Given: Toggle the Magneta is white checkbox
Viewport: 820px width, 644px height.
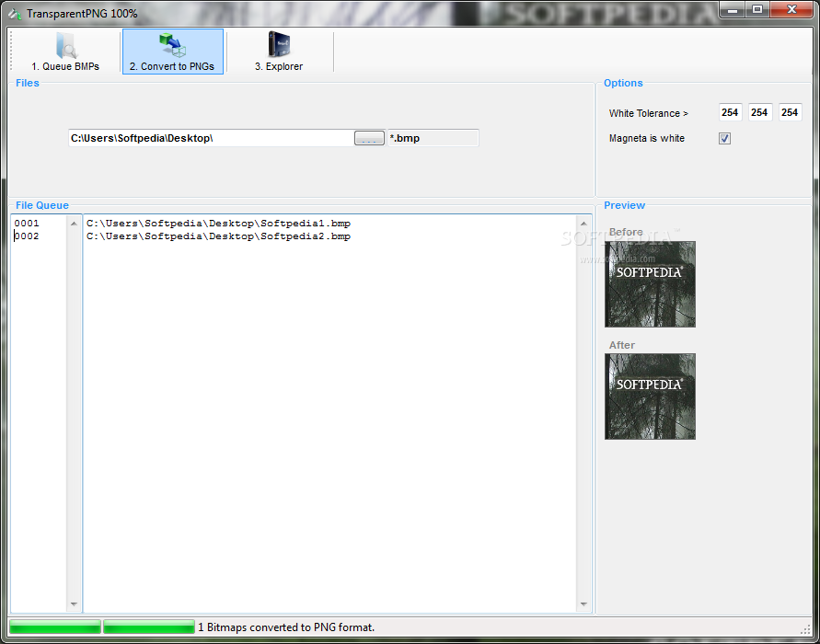Looking at the screenshot, I should 724,139.
